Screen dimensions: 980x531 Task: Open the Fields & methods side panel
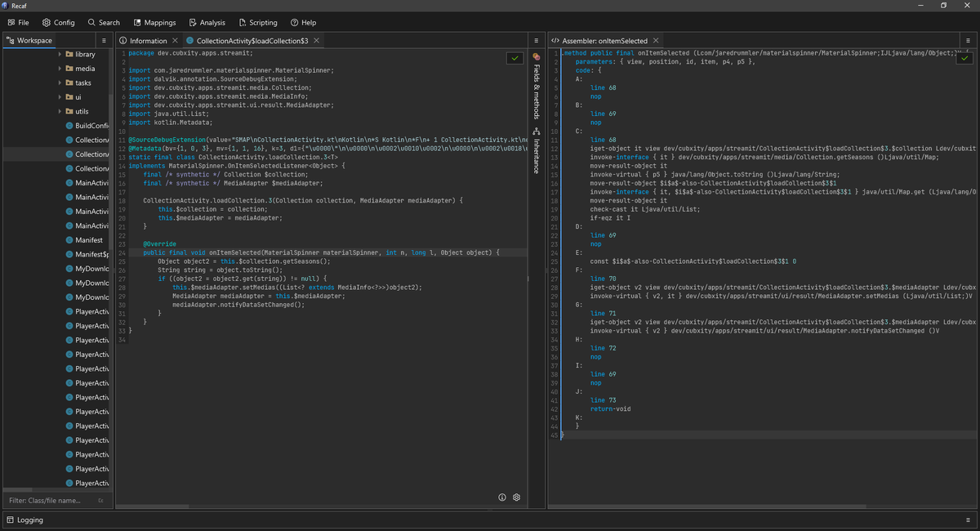pos(537,86)
